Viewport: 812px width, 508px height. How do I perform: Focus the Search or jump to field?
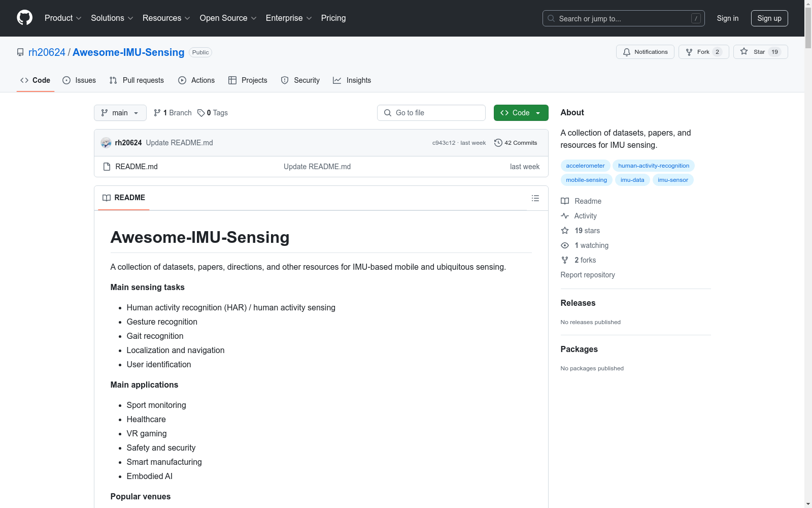pyautogui.click(x=624, y=18)
